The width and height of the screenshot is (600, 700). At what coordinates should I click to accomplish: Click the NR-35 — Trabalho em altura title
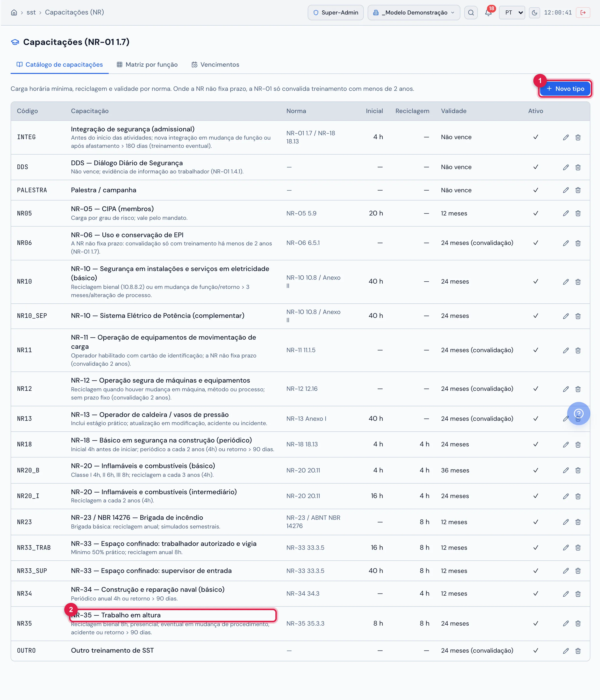coord(116,615)
